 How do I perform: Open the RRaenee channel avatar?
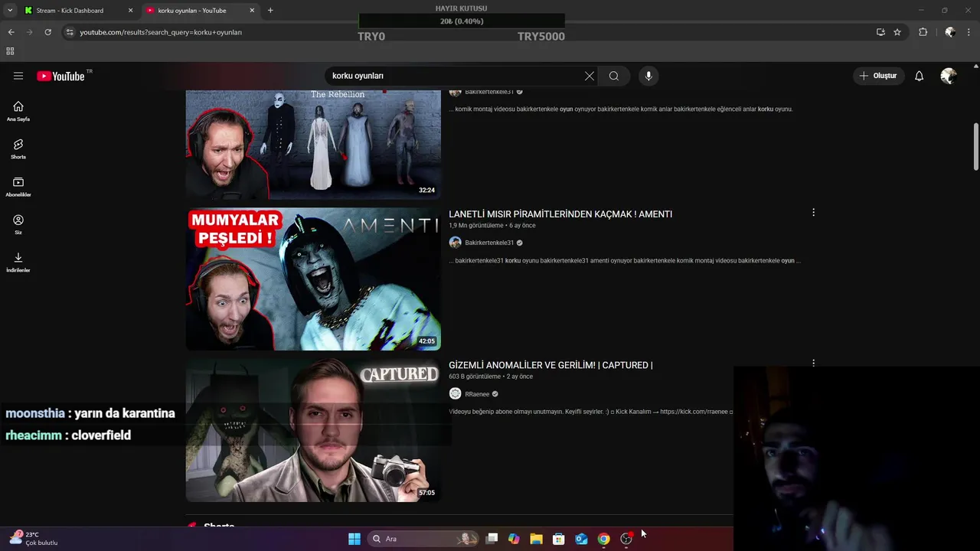[x=455, y=393]
